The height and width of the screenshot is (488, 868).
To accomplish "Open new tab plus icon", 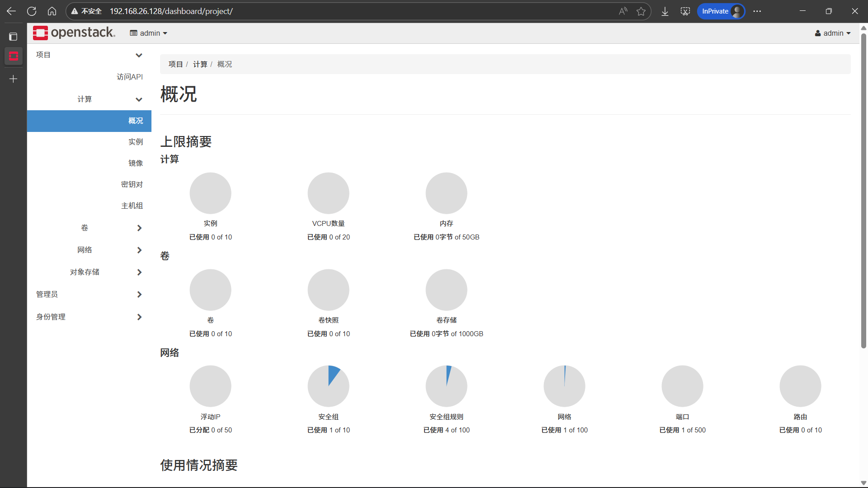I will [x=13, y=79].
